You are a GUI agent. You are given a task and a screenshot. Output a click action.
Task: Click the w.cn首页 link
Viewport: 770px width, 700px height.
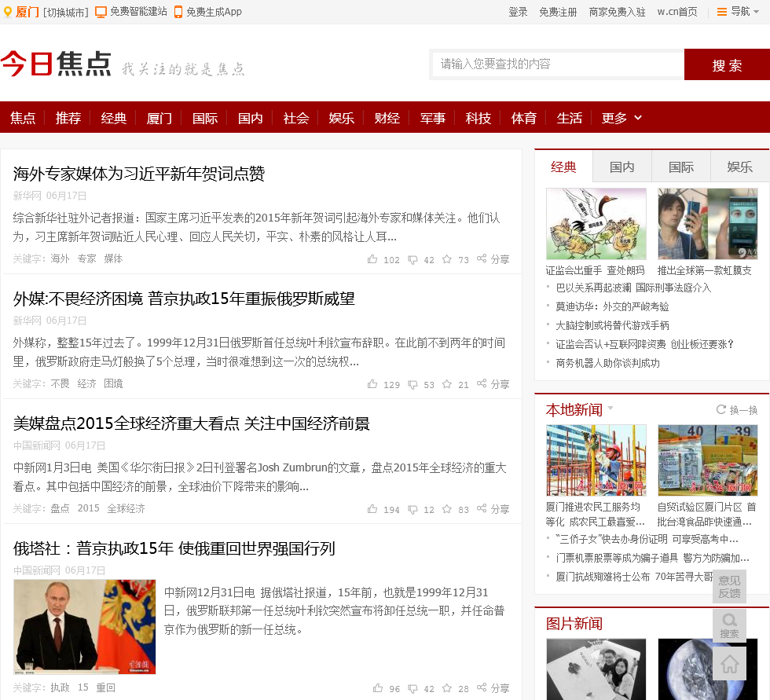point(677,12)
